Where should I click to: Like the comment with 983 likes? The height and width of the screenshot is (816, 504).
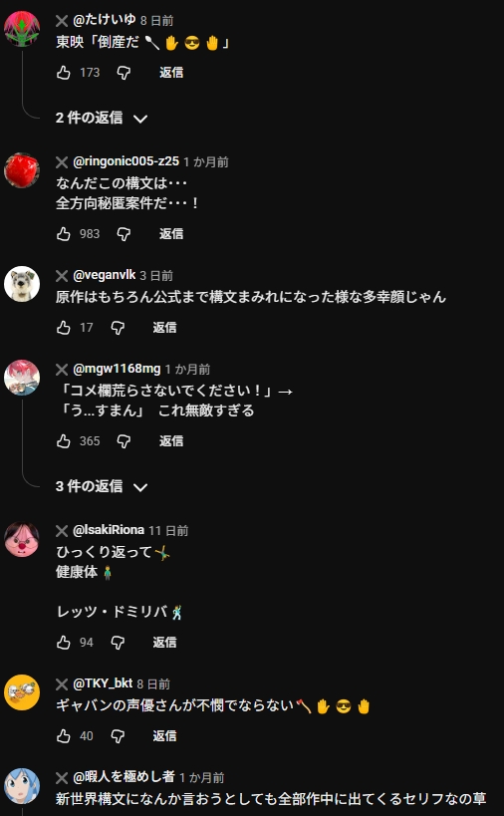pyautogui.click(x=64, y=234)
